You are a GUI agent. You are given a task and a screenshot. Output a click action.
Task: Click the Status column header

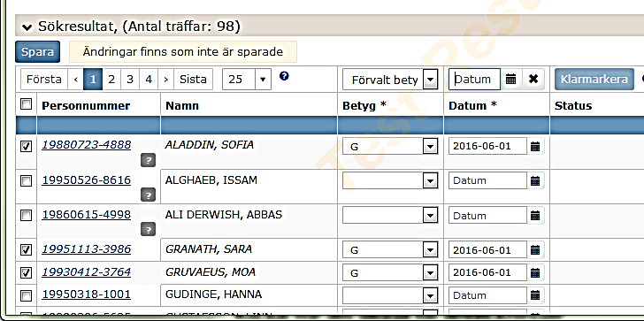(x=573, y=105)
